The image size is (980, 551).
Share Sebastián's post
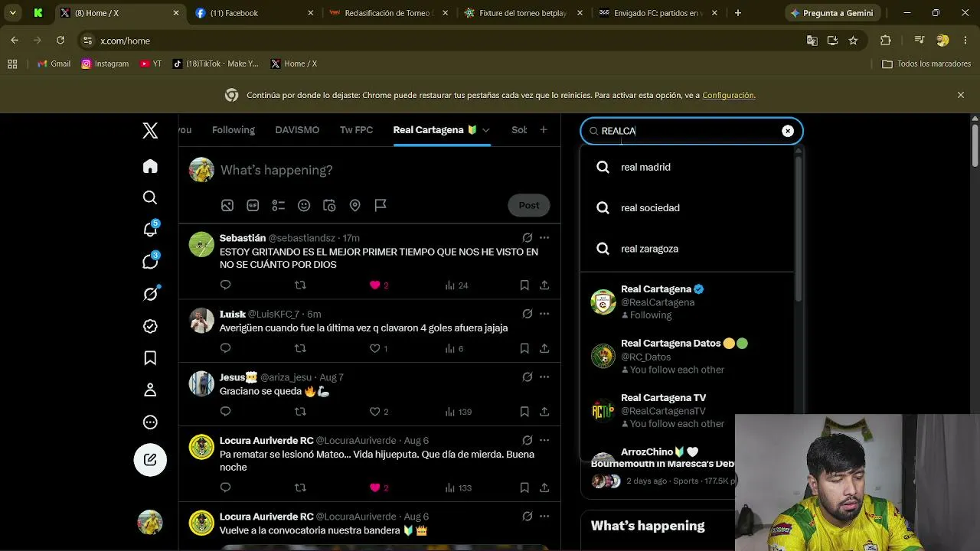pos(544,285)
